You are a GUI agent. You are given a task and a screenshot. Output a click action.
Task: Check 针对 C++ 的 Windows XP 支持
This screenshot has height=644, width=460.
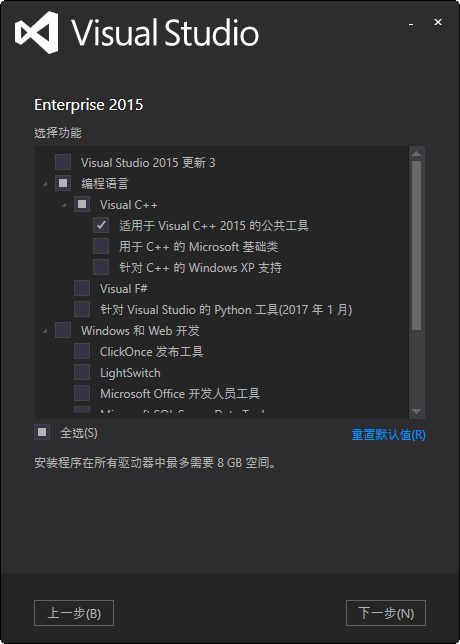[x=101, y=267]
